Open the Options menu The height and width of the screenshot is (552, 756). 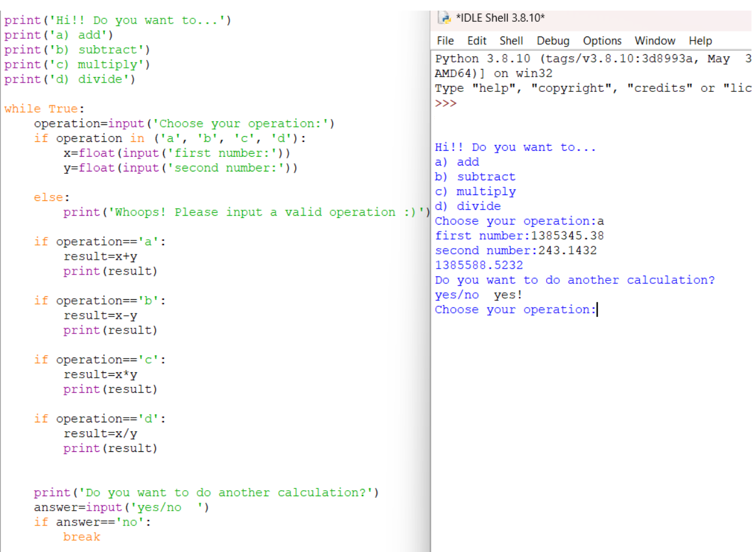point(602,41)
